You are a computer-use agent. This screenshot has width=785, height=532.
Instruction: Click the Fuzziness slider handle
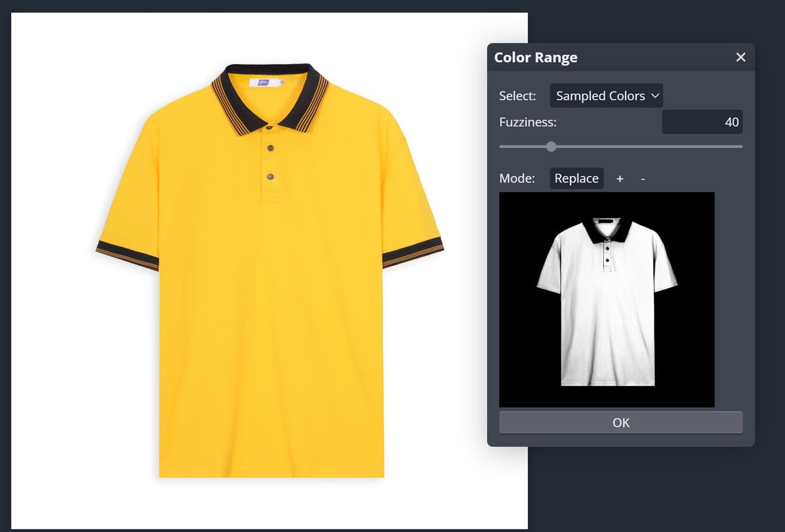[x=551, y=147]
